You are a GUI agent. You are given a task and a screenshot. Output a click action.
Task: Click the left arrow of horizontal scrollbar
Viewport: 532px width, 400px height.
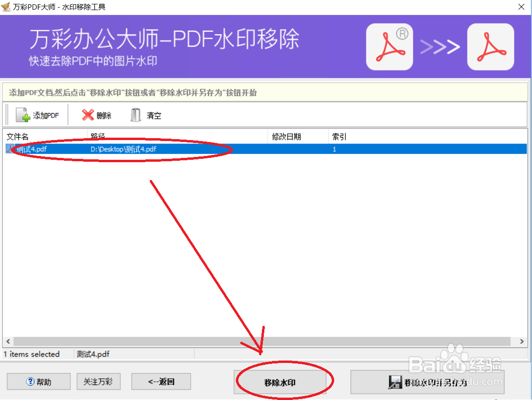pyautogui.click(x=8, y=341)
